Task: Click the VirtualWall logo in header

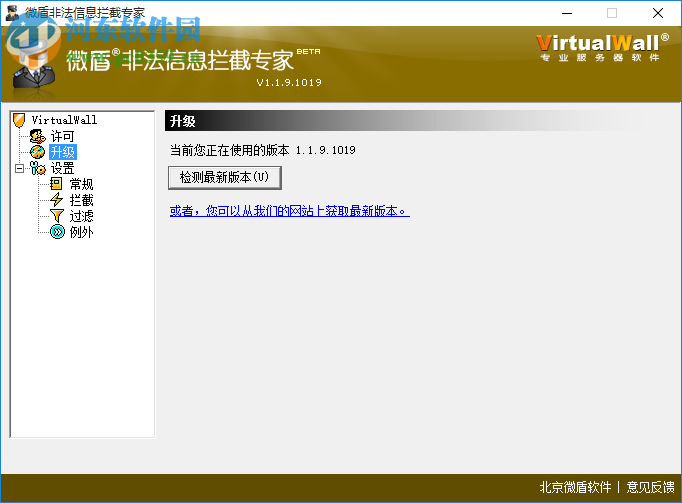Action: 602,47
